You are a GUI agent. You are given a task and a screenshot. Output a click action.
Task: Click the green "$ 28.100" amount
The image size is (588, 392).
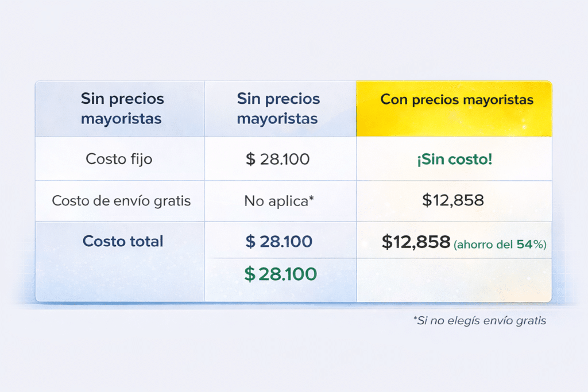pos(280,274)
